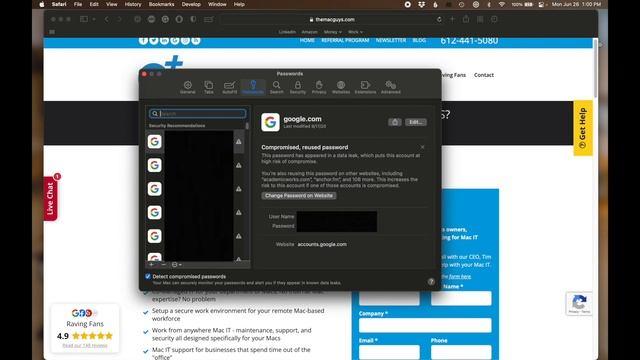The image size is (640, 360).
Task: Click HOME in website top navigation
Action: [x=307, y=40]
